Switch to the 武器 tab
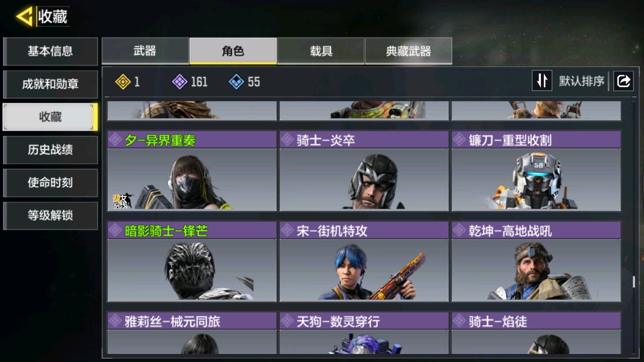The width and height of the screenshot is (644, 362). click(145, 51)
